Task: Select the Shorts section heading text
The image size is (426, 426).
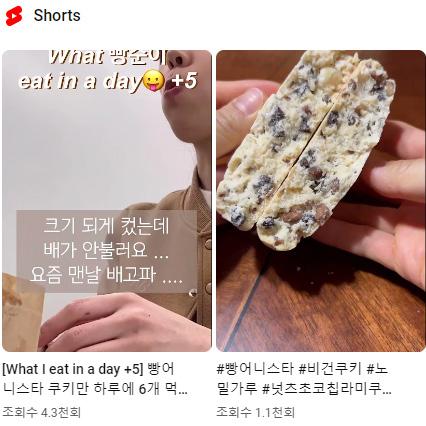Action: click(57, 15)
